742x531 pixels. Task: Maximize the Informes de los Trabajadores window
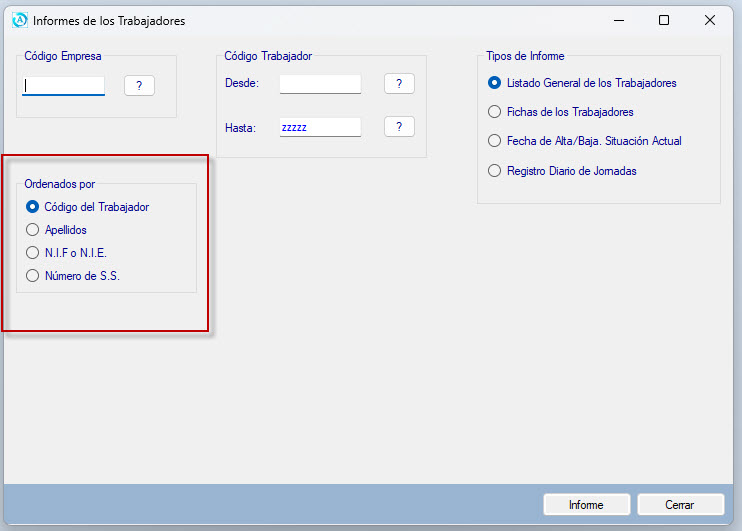664,20
